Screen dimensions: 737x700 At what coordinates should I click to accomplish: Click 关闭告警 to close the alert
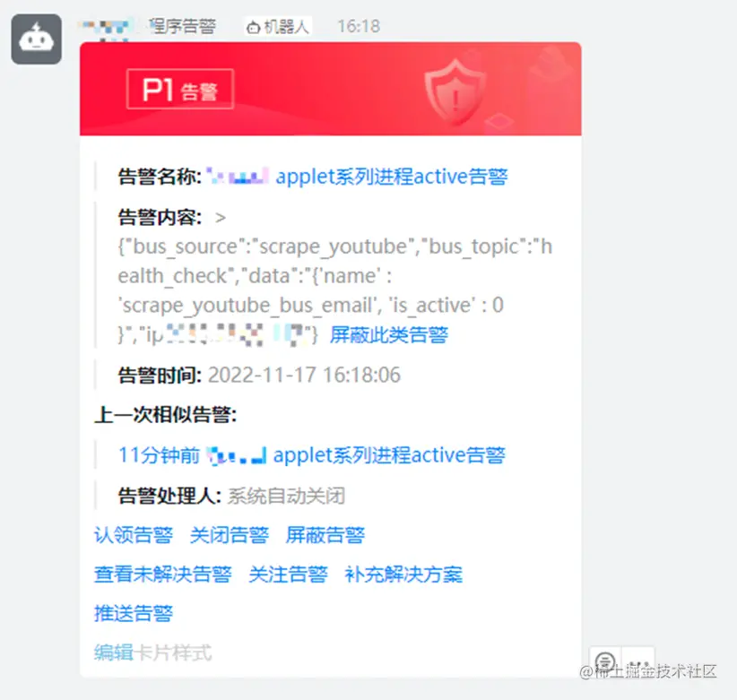click(230, 535)
